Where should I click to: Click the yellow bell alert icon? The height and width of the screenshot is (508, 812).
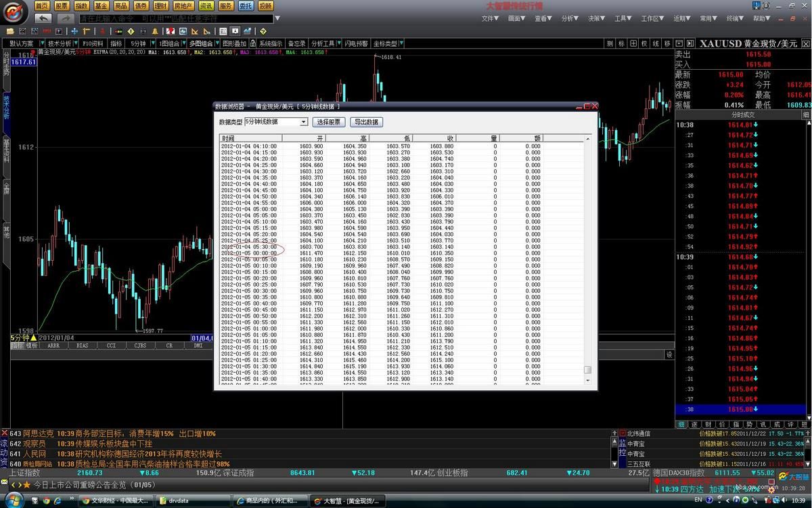tap(155, 31)
